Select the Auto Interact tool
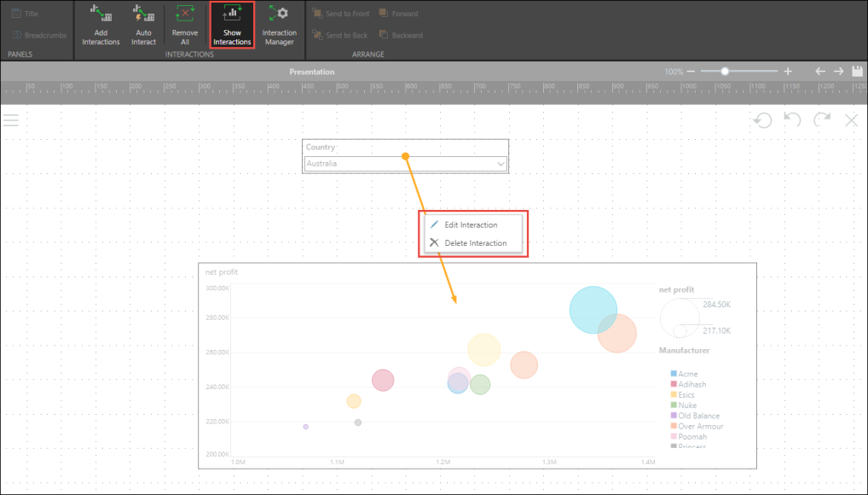 [143, 15]
